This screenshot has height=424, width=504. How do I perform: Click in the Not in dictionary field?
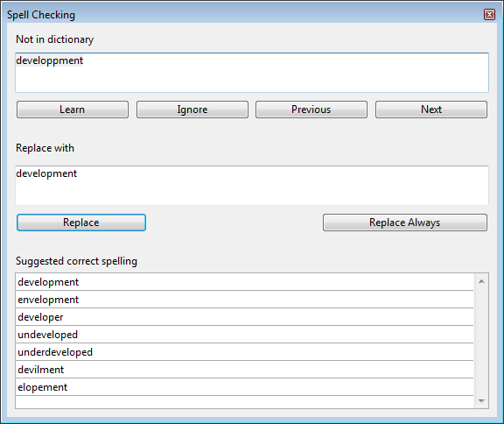pyautogui.click(x=252, y=73)
